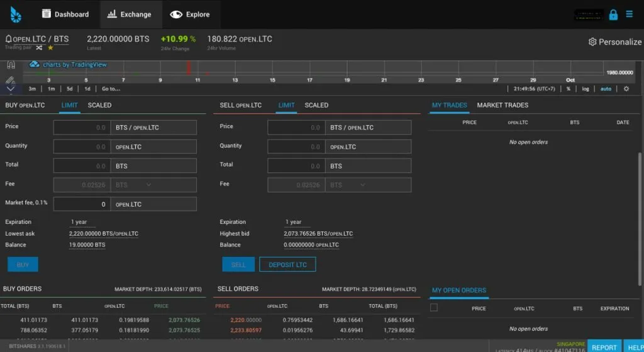Click the Exchange bar-chart icon
Screen dimensions: 644x352
[x=112, y=14]
